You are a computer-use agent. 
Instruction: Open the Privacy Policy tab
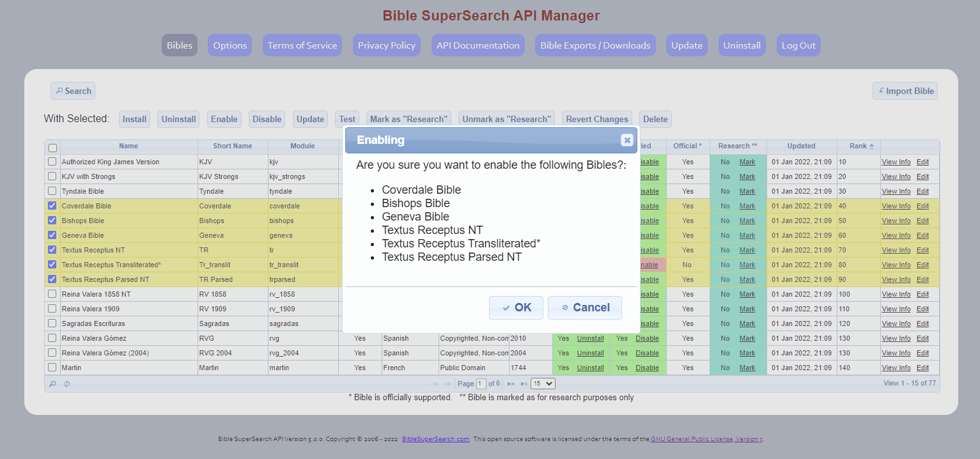coord(387,45)
